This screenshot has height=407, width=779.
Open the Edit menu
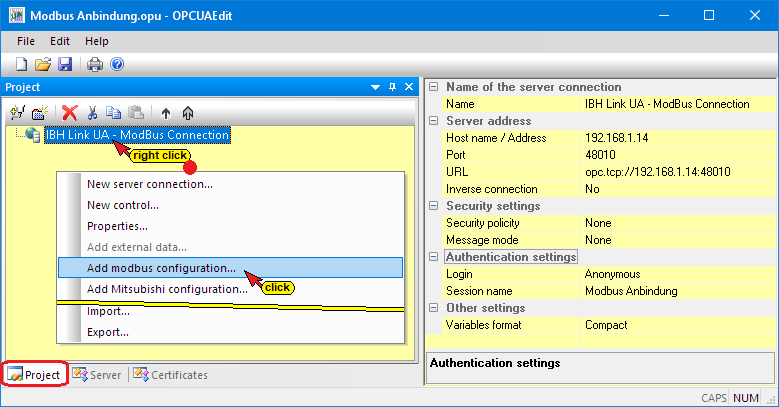pos(60,41)
